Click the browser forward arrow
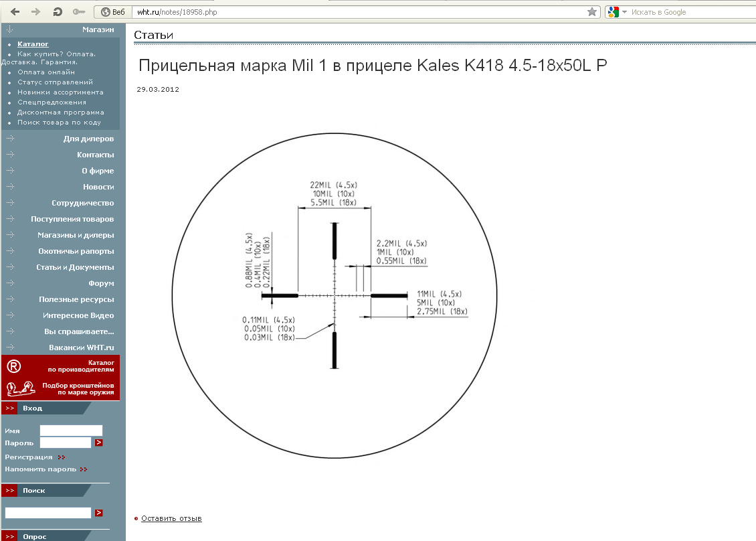The height and width of the screenshot is (541, 756). click(36, 12)
